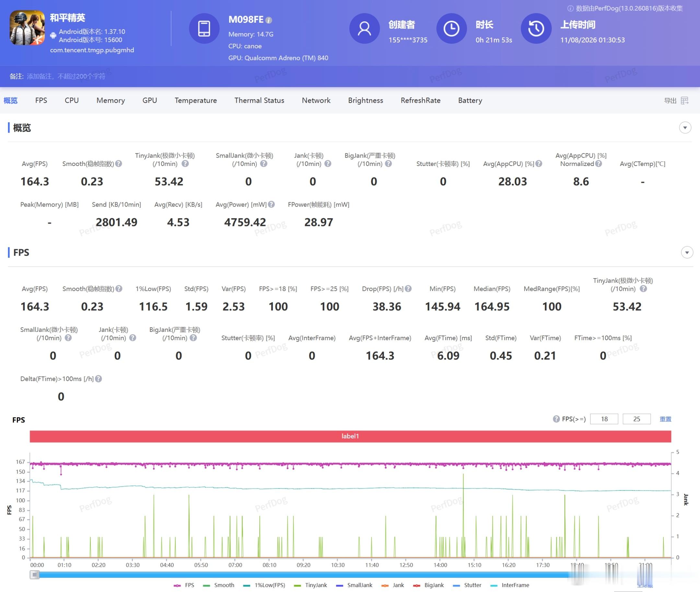The width and height of the screenshot is (700, 592).
Task: Collapse the FPS section
Action: 687,252
